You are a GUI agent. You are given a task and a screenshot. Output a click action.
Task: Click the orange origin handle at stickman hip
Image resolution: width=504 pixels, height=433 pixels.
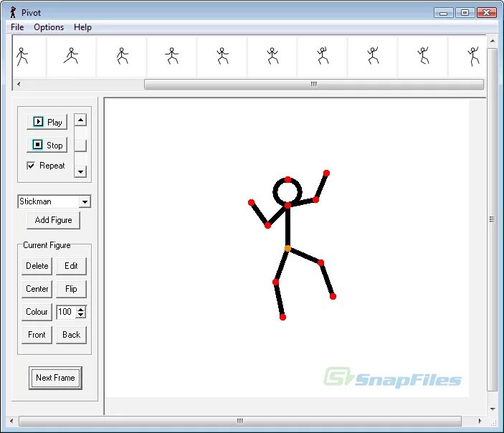287,249
